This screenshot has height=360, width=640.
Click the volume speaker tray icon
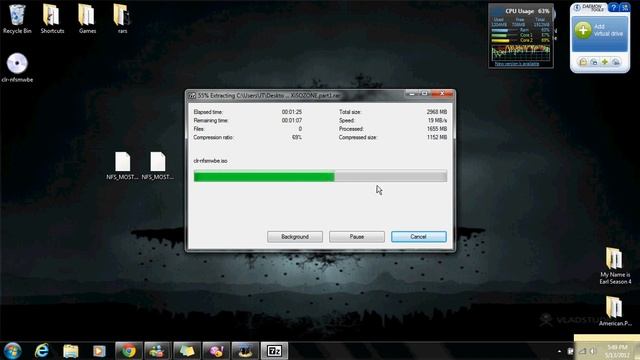[592, 351]
